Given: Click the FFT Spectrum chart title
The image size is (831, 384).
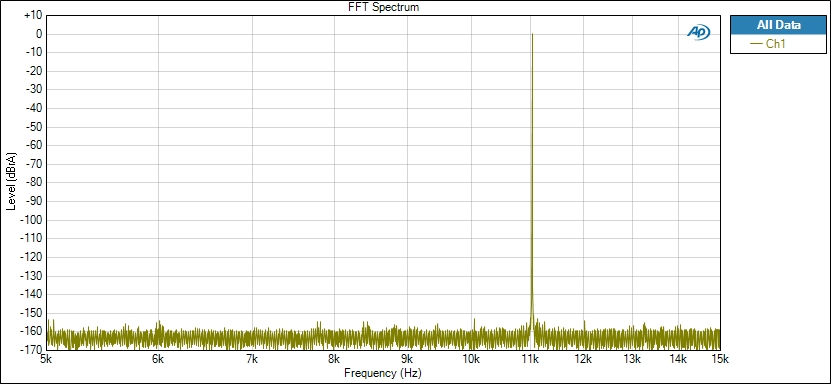Looking at the screenshot, I should (x=384, y=7).
